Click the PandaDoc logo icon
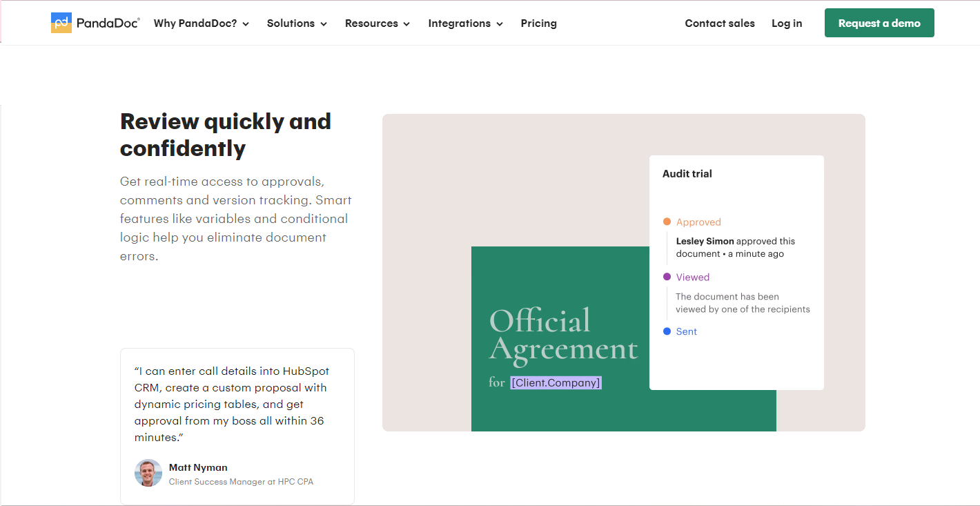Image resolution: width=980 pixels, height=506 pixels. (61, 23)
